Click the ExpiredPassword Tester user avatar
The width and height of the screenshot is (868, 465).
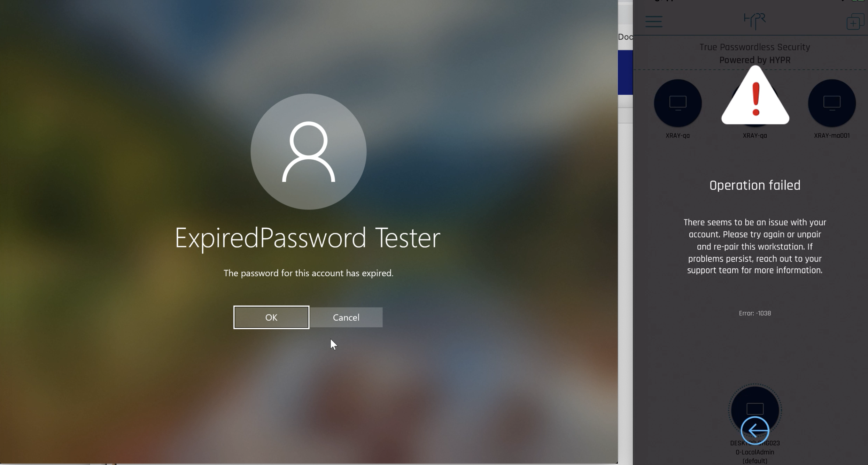click(308, 152)
